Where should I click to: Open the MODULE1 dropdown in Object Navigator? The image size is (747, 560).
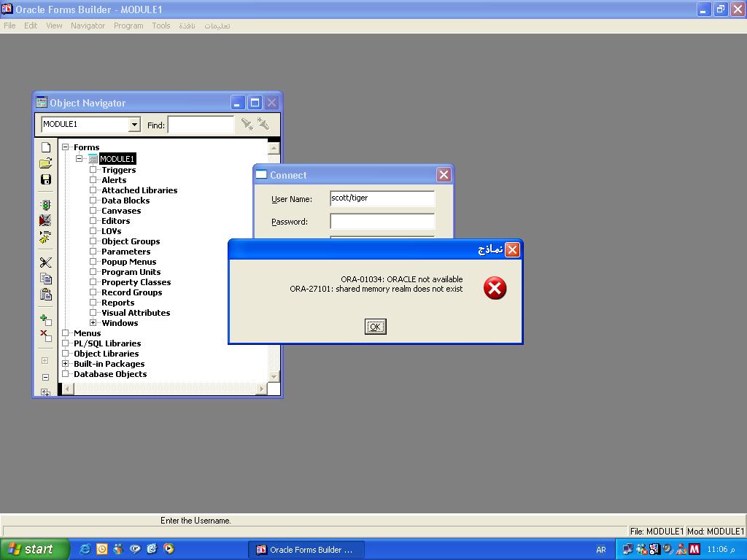coord(134,125)
